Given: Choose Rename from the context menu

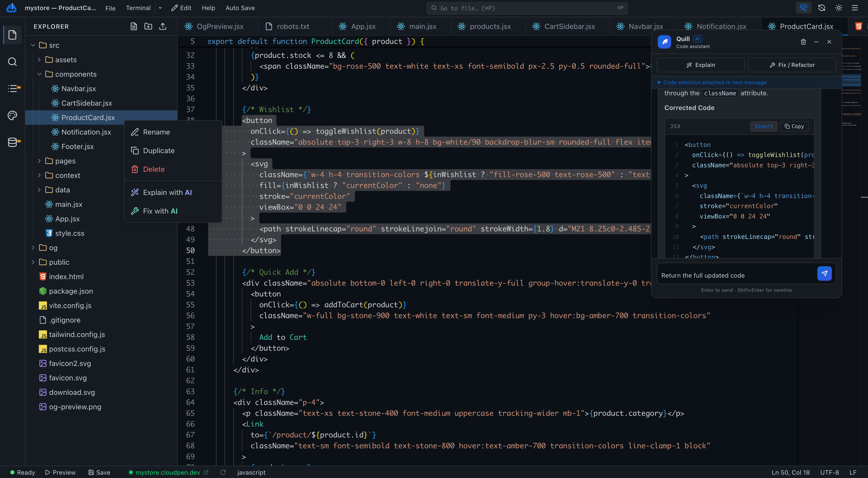Looking at the screenshot, I should point(173,132).
